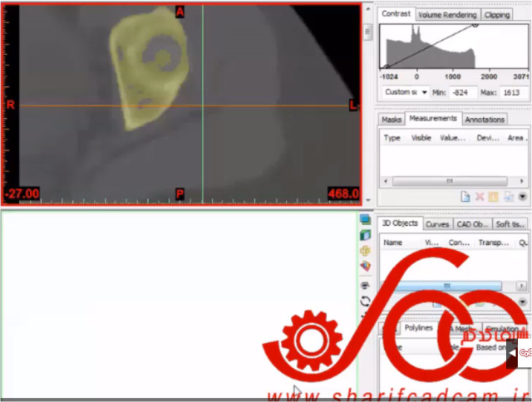The image size is (532, 402).
Task: Click the Visible column header in Measurements
Action: (421, 138)
